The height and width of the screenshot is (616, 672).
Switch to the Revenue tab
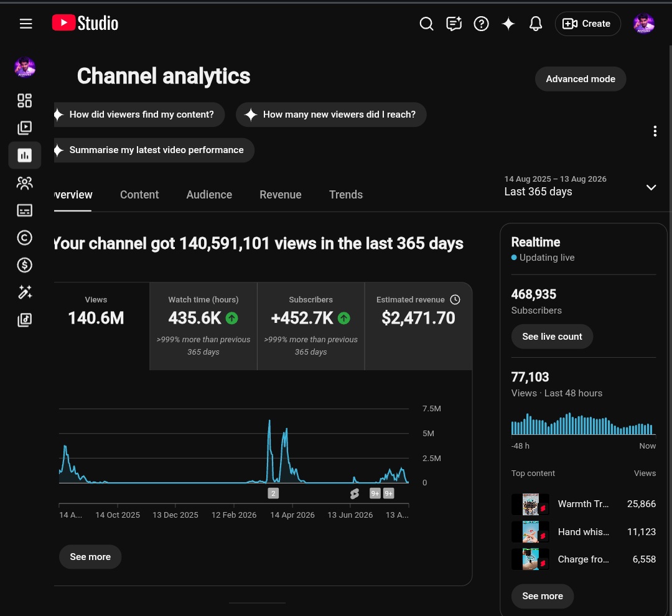pyautogui.click(x=280, y=195)
